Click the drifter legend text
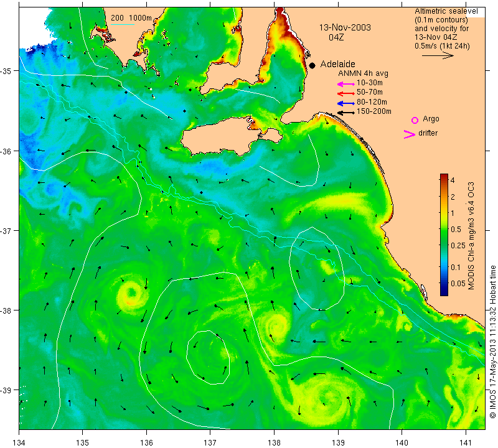The height and width of the screenshot is (448, 498). coord(428,133)
